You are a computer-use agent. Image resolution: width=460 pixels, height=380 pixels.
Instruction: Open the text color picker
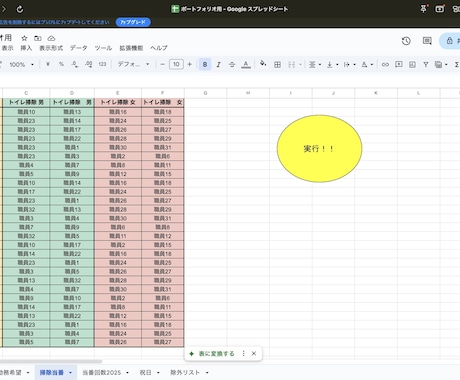[x=246, y=64]
